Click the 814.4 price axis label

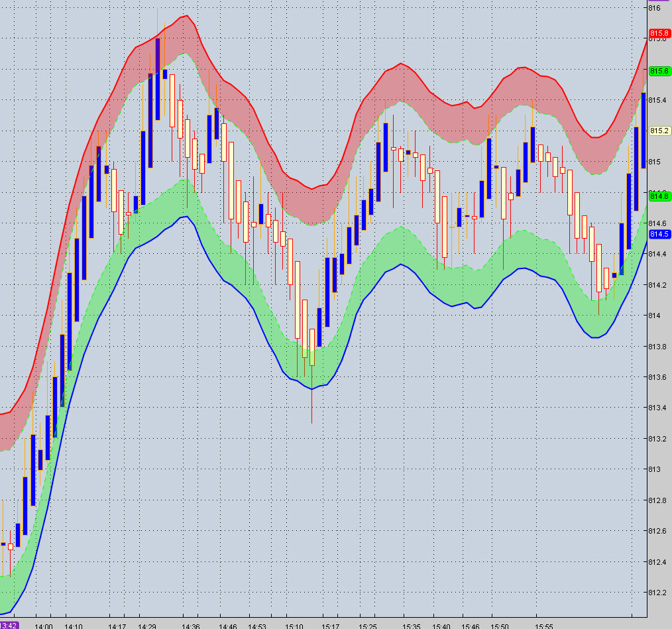point(657,254)
